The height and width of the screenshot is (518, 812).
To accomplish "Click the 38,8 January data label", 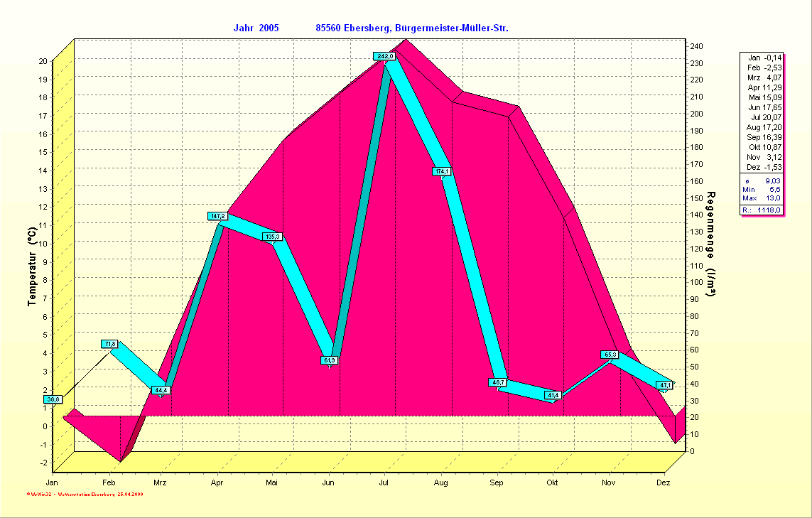I will (x=53, y=400).
